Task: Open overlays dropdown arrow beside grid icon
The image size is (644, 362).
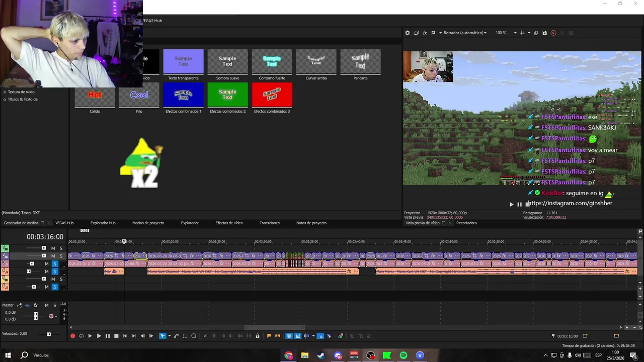Action: (528, 33)
